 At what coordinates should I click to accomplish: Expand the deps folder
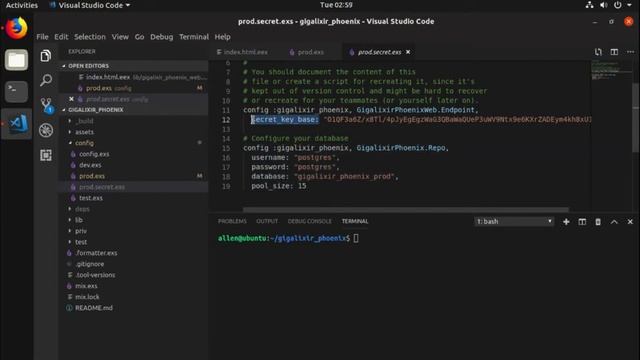(82, 209)
